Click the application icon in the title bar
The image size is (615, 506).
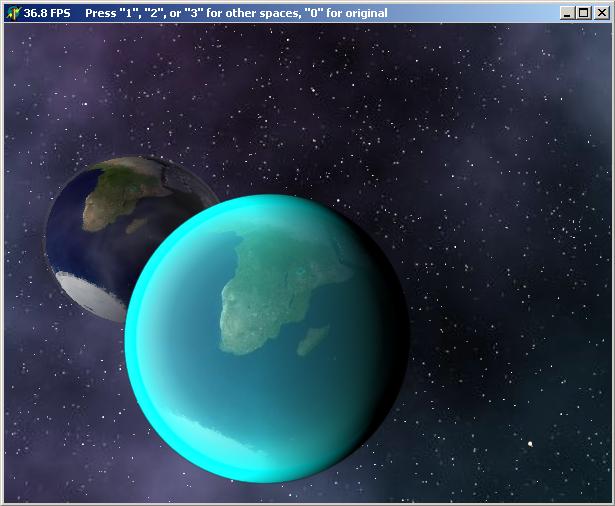pyautogui.click(x=13, y=13)
